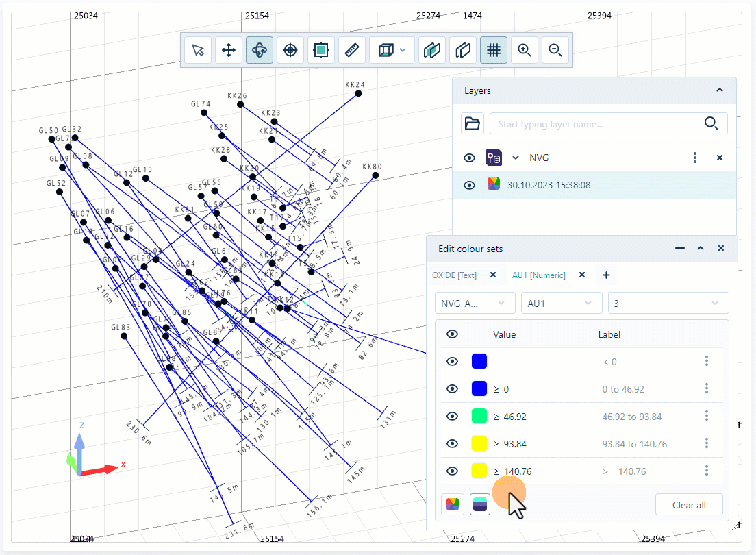Expand the '3' intervals dropdown

click(x=668, y=302)
